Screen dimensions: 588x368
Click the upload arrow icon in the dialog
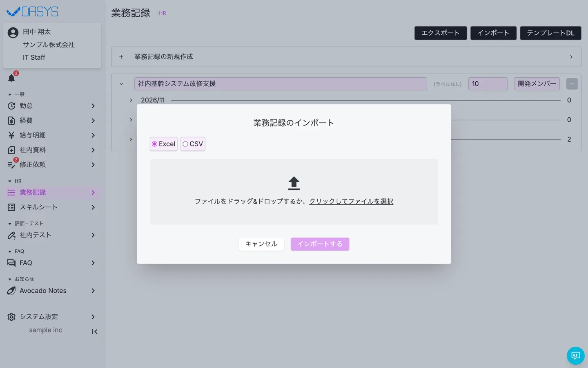[x=294, y=183]
